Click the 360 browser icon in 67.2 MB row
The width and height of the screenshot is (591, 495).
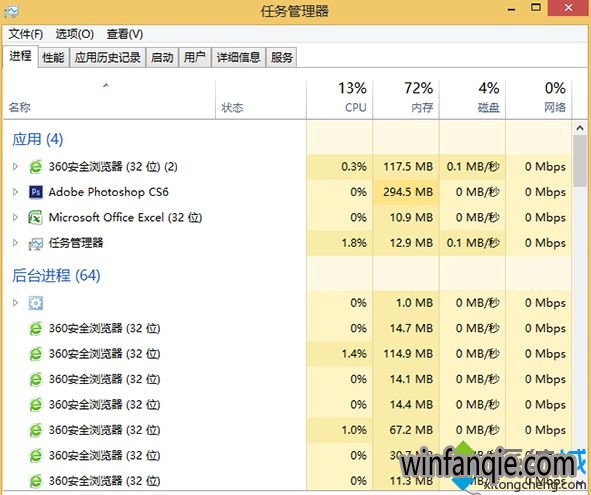[x=36, y=430]
